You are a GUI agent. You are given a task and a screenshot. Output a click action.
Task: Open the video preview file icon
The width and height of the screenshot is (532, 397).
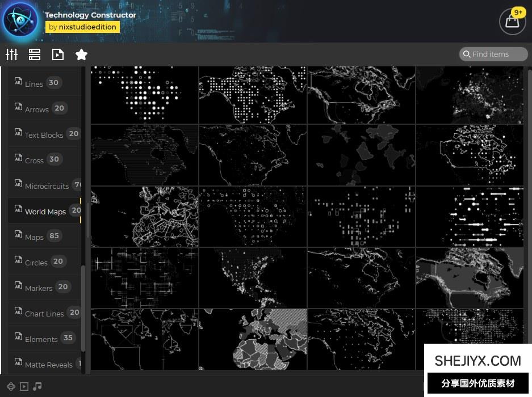pyautogui.click(x=57, y=54)
